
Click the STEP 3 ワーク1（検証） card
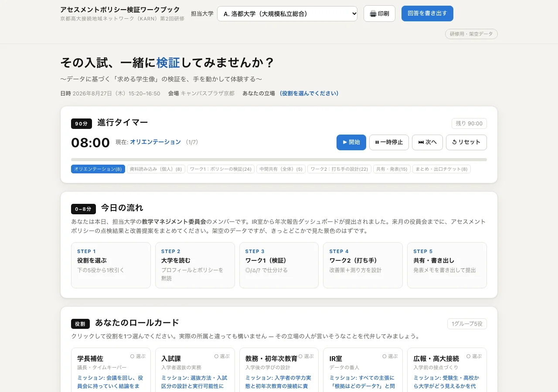coord(279,265)
